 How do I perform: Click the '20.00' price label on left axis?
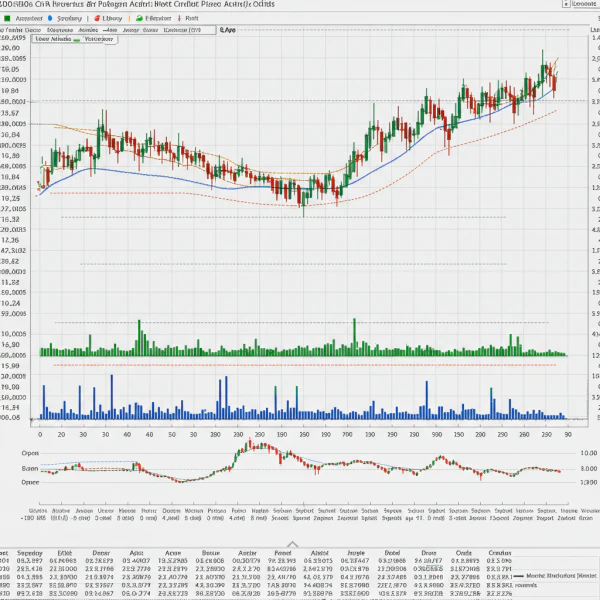click(11, 48)
